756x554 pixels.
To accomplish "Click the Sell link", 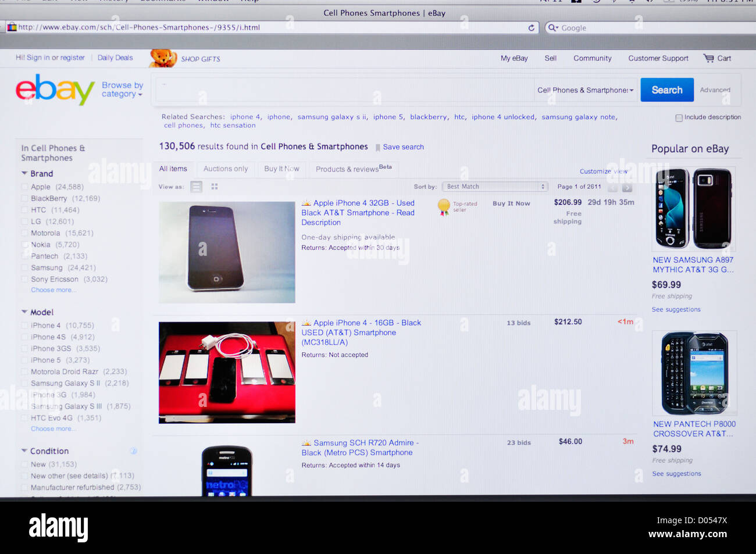I will [x=550, y=58].
